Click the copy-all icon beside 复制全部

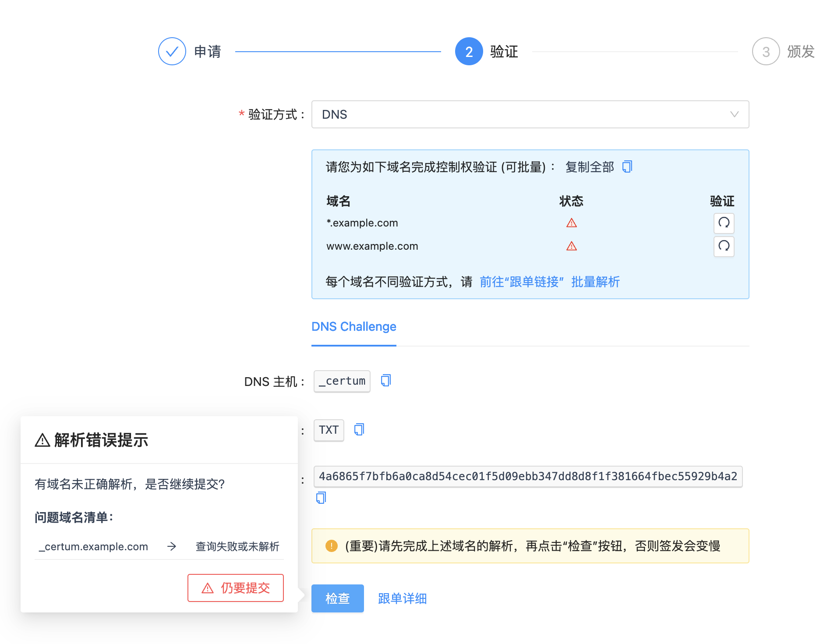click(627, 167)
